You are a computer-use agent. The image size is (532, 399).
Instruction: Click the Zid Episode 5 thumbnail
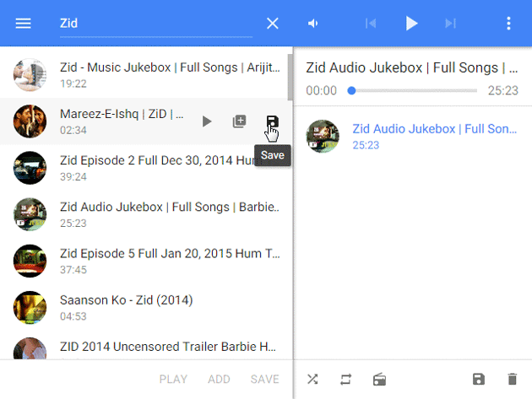coord(30,261)
